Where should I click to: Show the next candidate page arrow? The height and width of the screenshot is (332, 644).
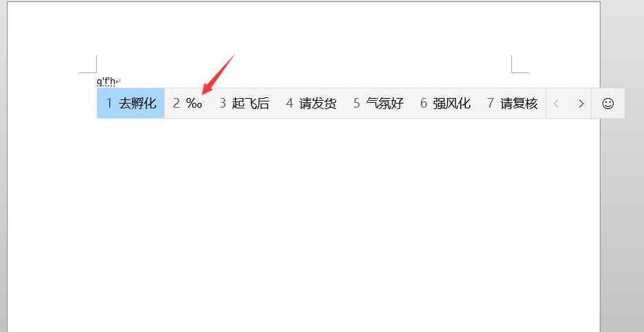[580, 104]
